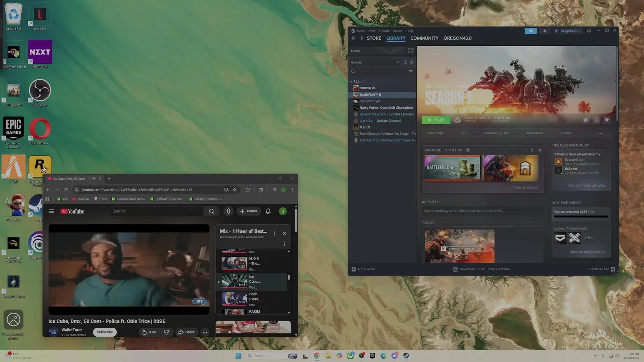Subscribe to WalletTune channel
The width and height of the screenshot is (644, 362).
click(x=105, y=332)
